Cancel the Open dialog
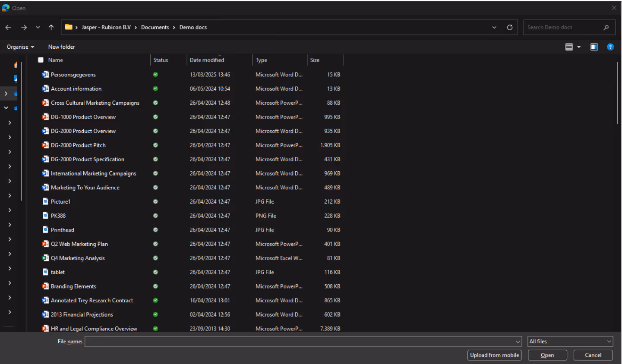 pos(593,355)
